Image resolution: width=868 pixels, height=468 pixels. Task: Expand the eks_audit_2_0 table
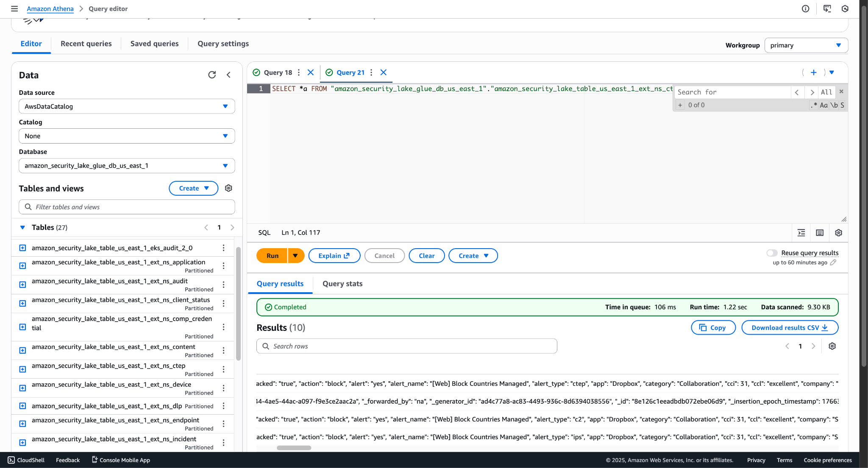(x=22, y=248)
